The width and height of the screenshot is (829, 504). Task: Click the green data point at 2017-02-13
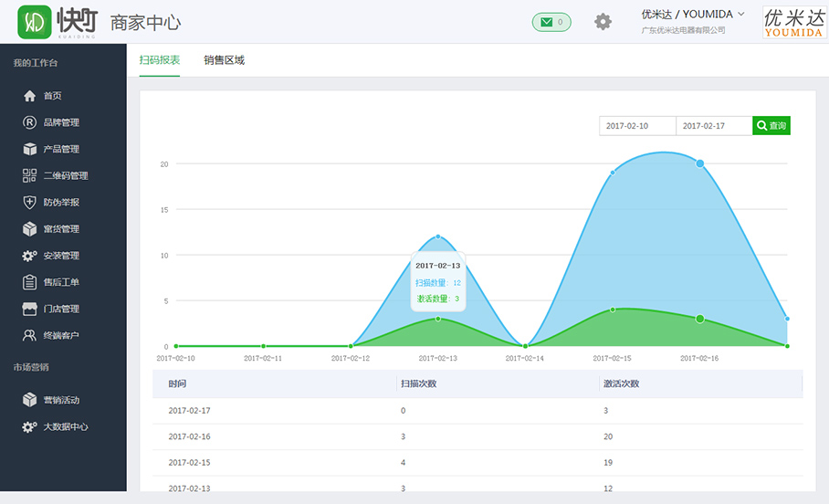(x=438, y=319)
